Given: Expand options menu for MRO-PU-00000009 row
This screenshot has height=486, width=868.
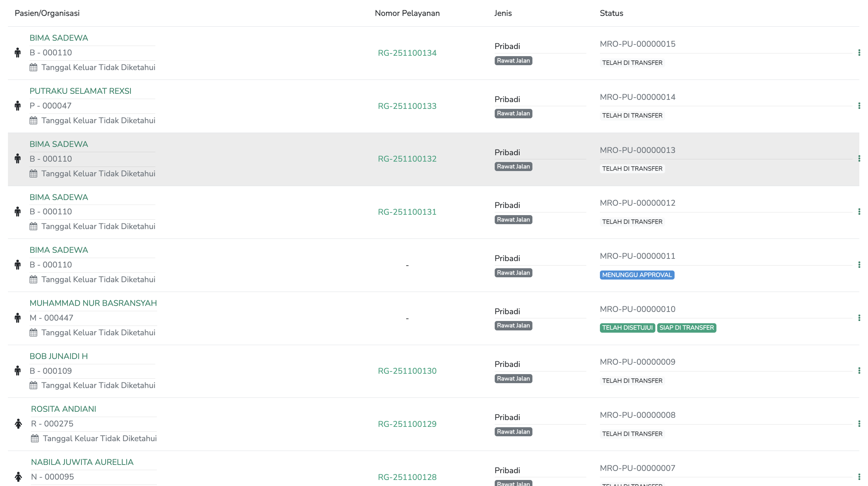Looking at the screenshot, I should pyautogui.click(x=859, y=371).
